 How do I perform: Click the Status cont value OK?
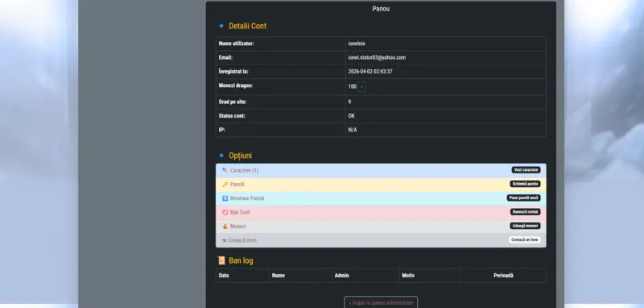click(351, 116)
